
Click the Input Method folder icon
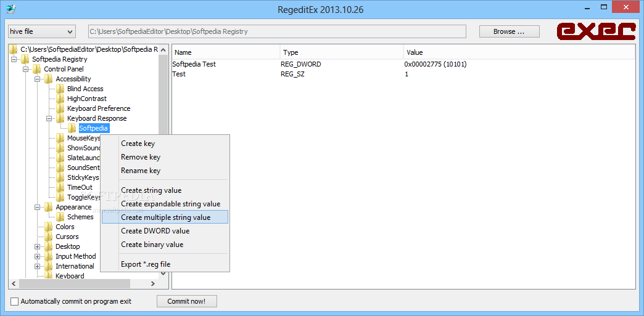[49, 256]
